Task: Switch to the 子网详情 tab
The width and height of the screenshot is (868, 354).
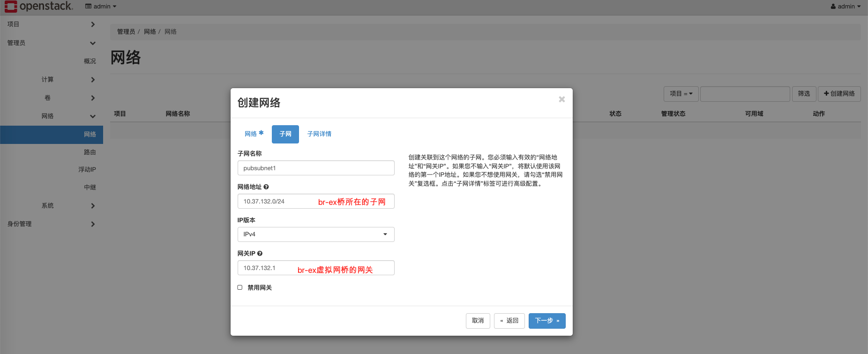Action: [x=319, y=134]
